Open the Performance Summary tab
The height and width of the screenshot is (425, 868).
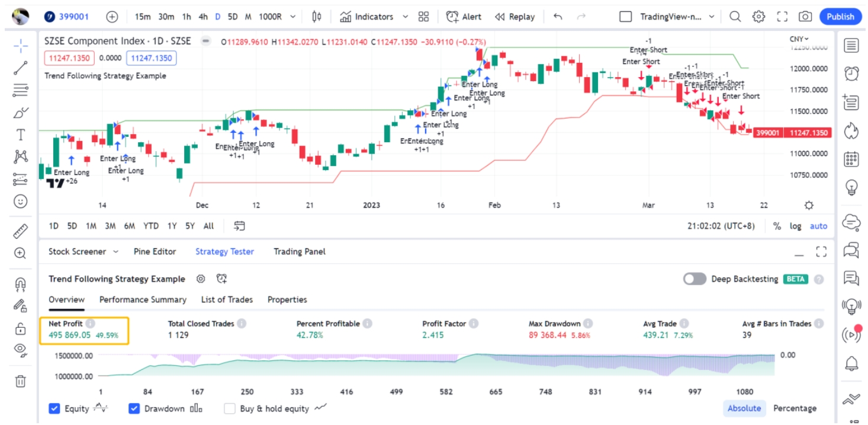pos(143,299)
